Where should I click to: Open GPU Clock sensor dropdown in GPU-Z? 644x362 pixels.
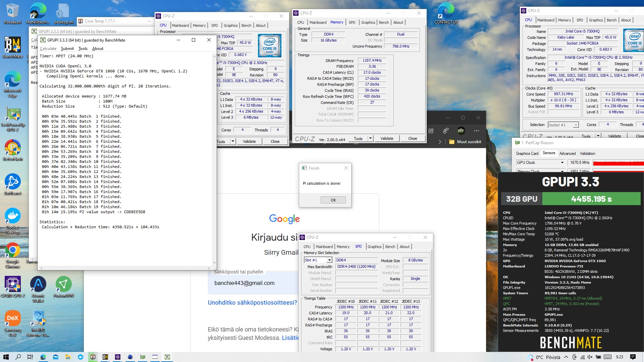click(562, 163)
